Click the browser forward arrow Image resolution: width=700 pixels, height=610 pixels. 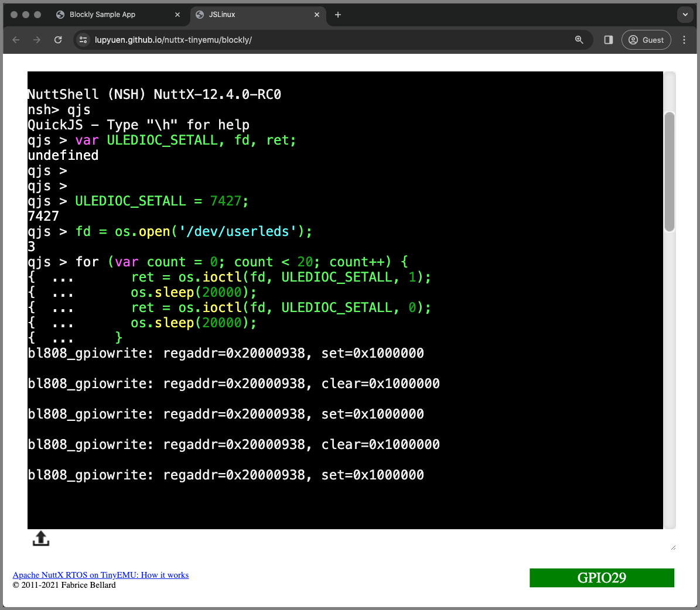point(36,40)
